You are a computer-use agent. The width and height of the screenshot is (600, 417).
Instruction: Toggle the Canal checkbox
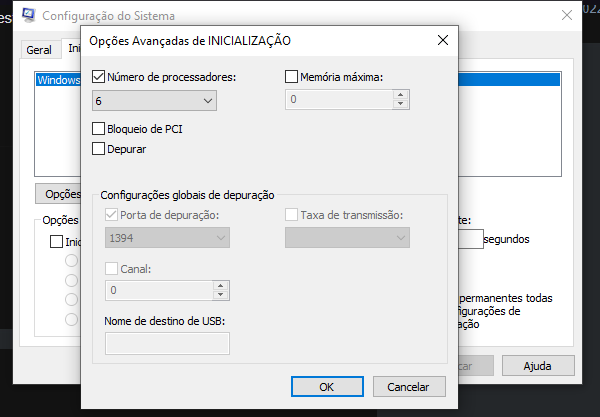pos(111,269)
